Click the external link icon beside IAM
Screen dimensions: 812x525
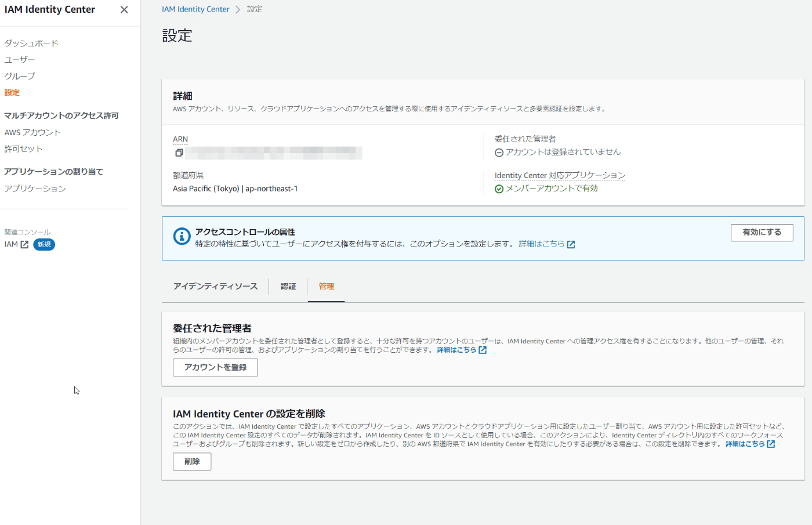pos(24,245)
